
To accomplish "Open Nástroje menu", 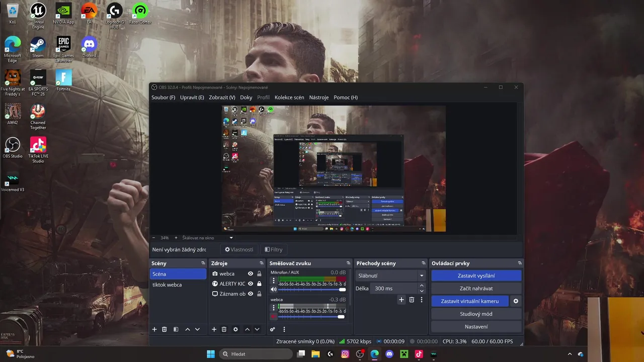I will 319,98.
